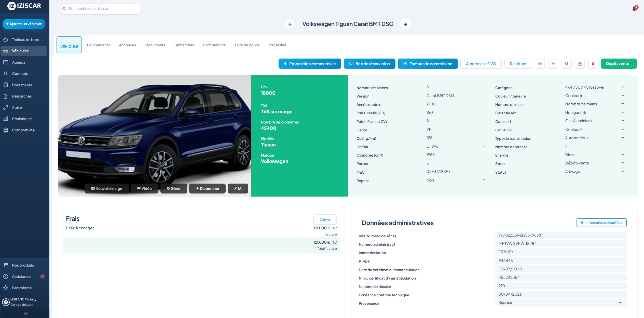Open Statistiques in the sidebar
The height and width of the screenshot is (318, 644).
tap(24, 119)
